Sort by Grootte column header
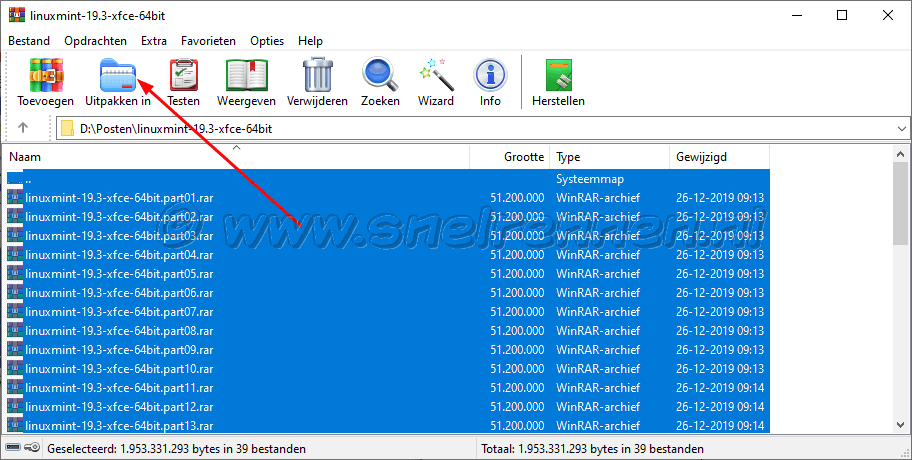Viewport: 912px width, 460px height. pyautogui.click(x=510, y=156)
